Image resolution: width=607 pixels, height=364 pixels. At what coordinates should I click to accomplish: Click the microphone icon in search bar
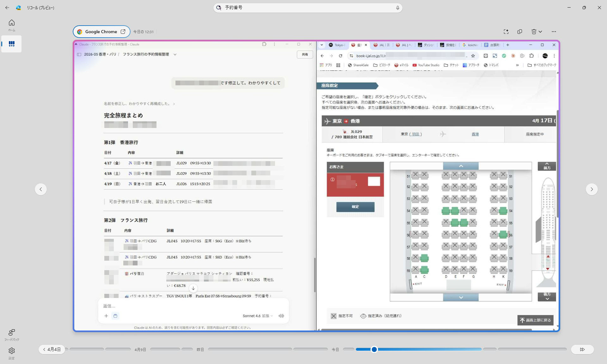(x=397, y=8)
